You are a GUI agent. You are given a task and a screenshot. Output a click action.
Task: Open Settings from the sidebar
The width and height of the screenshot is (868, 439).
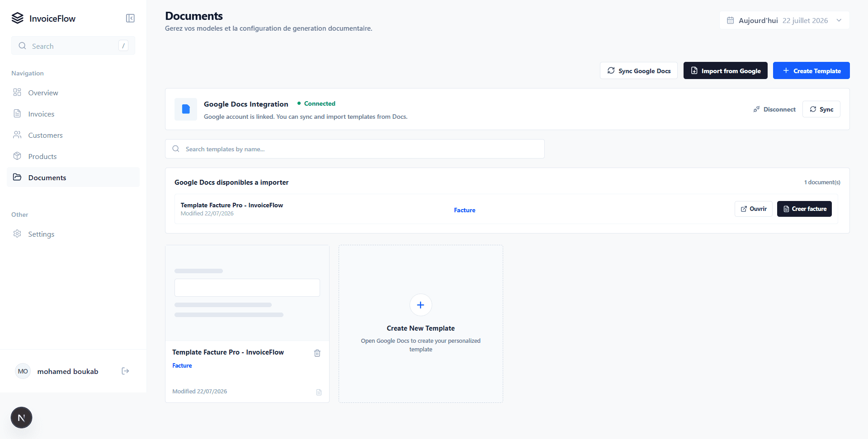click(73, 234)
